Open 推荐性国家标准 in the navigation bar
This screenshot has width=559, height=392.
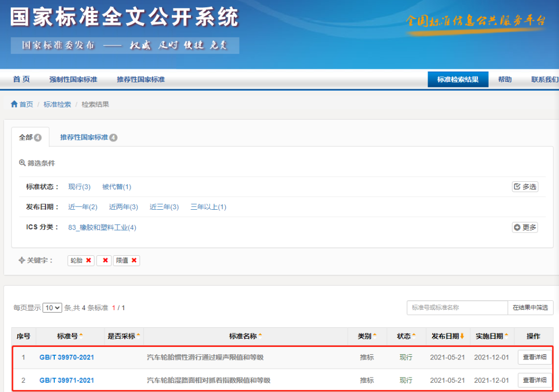141,79
